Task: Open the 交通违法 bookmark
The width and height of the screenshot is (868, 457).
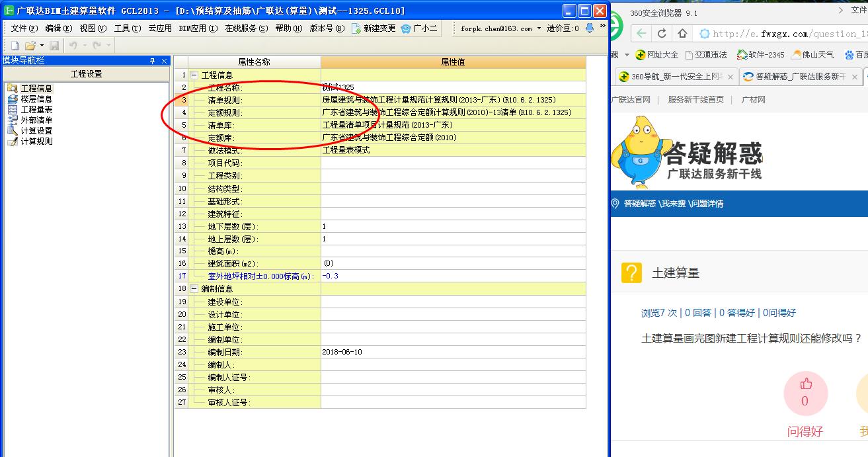Action: click(x=705, y=55)
